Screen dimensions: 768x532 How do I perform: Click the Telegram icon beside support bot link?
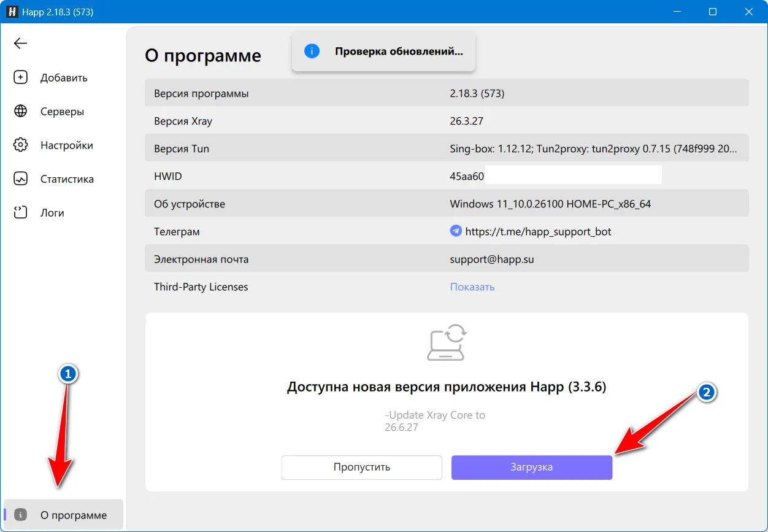click(456, 231)
